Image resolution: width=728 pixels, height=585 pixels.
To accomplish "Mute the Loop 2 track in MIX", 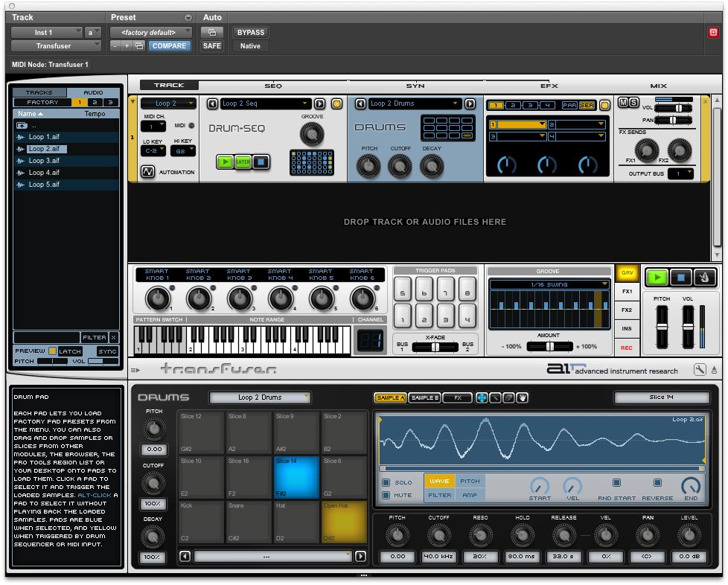I will 623,102.
